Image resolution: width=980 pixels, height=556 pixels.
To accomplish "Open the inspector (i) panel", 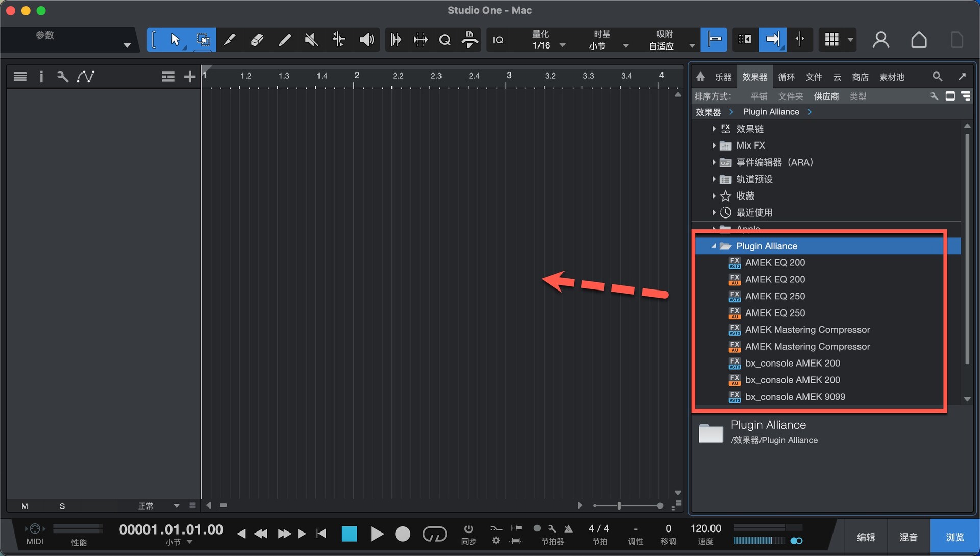I will (x=41, y=77).
